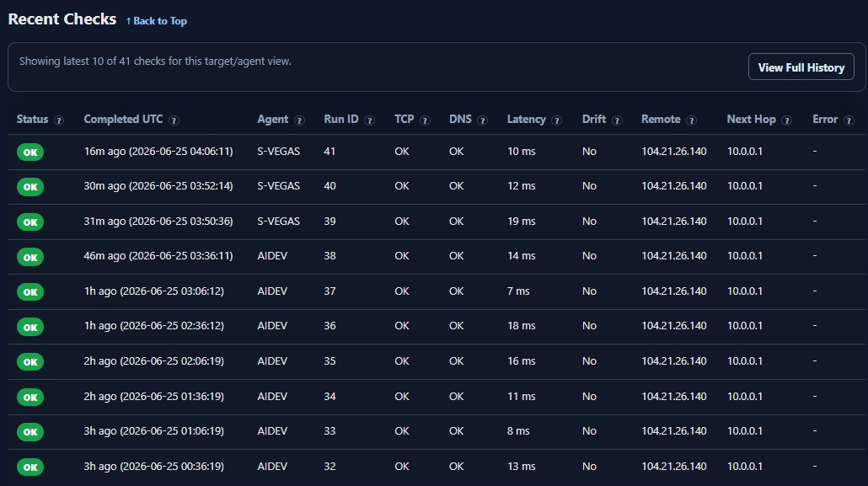
Task: Click remote IP 104.21.26.140 in run 41 row
Action: coord(673,151)
